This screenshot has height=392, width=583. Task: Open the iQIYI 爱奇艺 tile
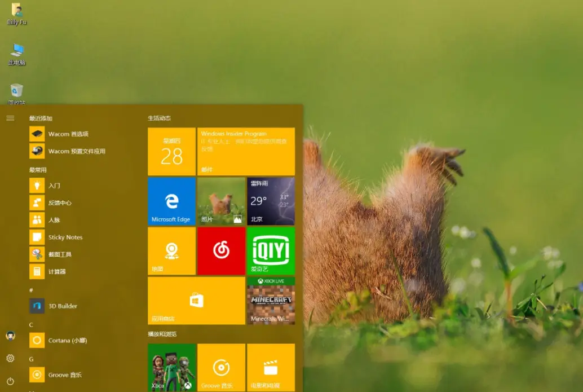coord(271,251)
